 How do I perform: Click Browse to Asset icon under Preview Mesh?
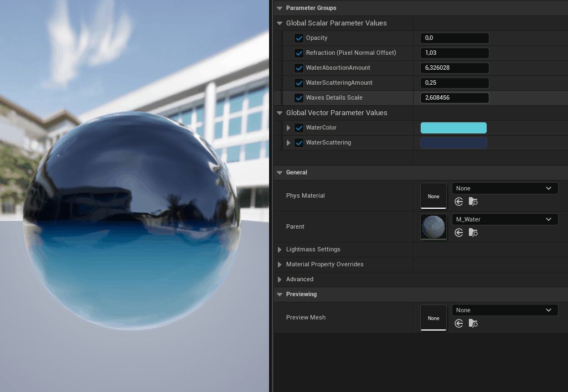(473, 323)
